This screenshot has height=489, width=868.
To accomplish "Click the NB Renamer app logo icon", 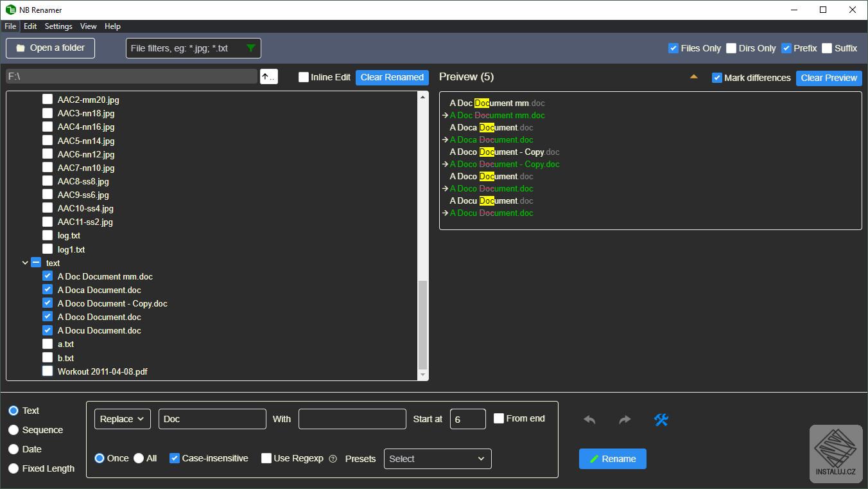I will 10,10.
